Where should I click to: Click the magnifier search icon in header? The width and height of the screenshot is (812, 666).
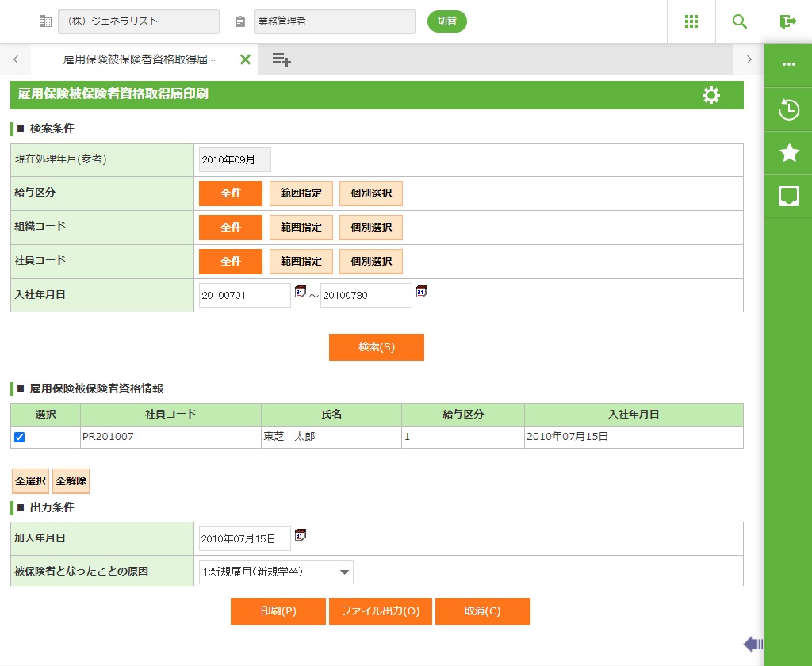[x=740, y=21]
